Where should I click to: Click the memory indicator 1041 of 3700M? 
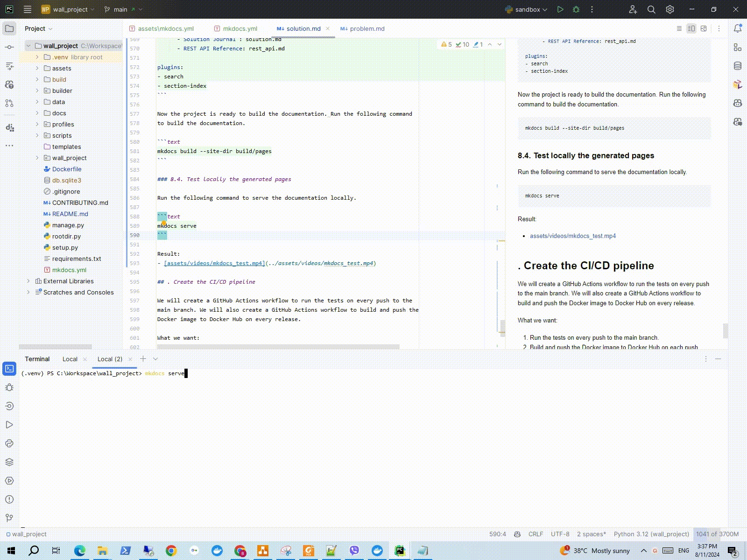point(718,534)
